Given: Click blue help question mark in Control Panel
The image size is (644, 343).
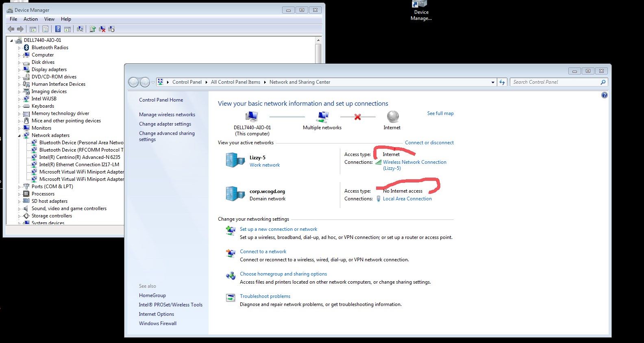Looking at the screenshot, I should pyautogui.click(x=604, y=95).
